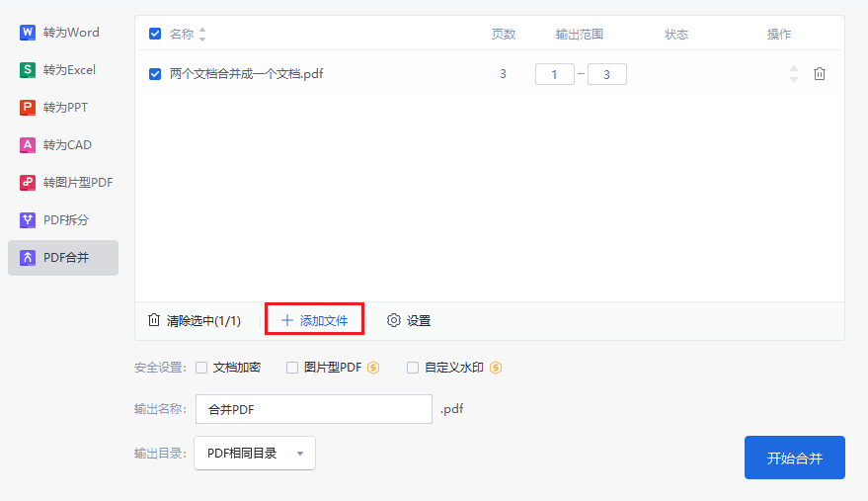Screen dimensions: 868x501
Task: Switch to PDF拆分 in sidebar
Action: pos(63,220)
